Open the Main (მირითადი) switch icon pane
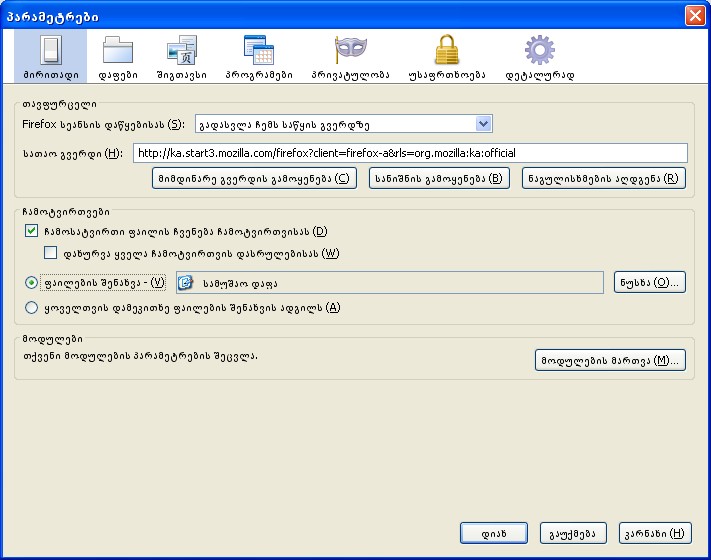The height and width of the screenshot is (560, 711). [50, 56]
